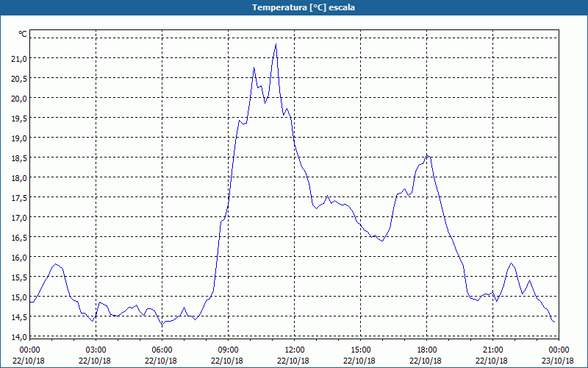Screen dimensions: 588x368
Task: Click the 14,0 y-axis label
Action: 21,336
